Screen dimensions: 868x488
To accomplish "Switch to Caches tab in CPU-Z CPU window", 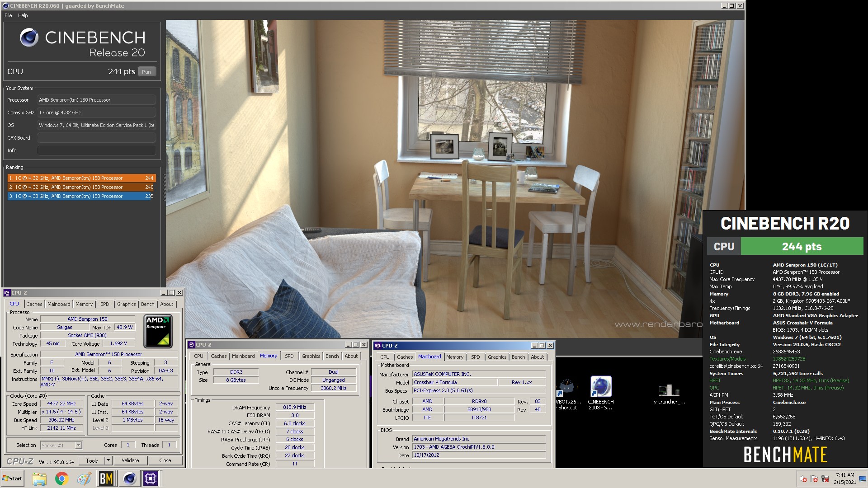I will tap(34, 304).
